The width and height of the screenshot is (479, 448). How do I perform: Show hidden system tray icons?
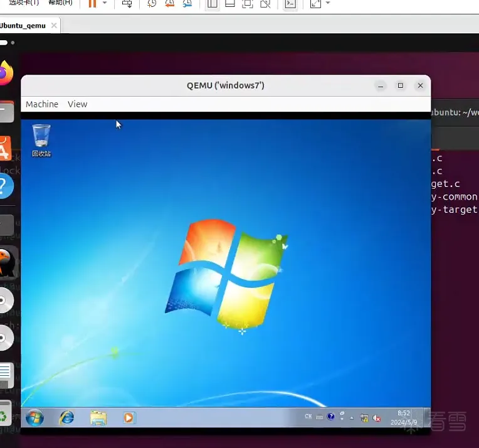(352, 418)
